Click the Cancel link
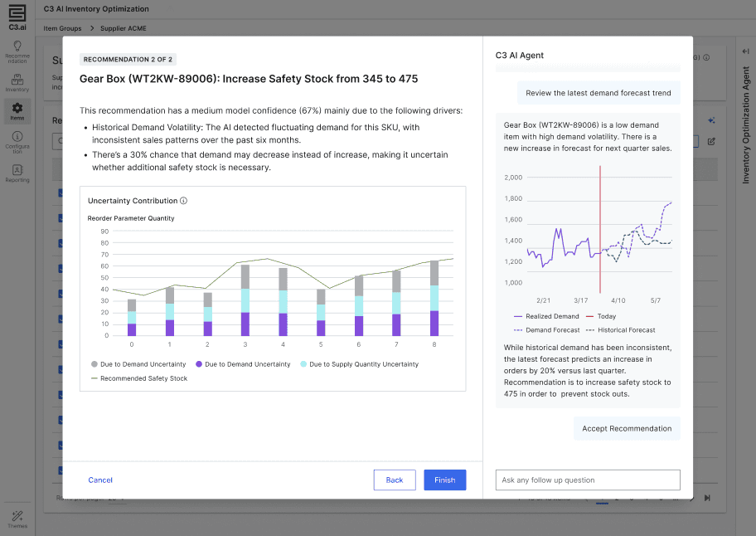This screenshot has width=756, height=536. (100, 480)
